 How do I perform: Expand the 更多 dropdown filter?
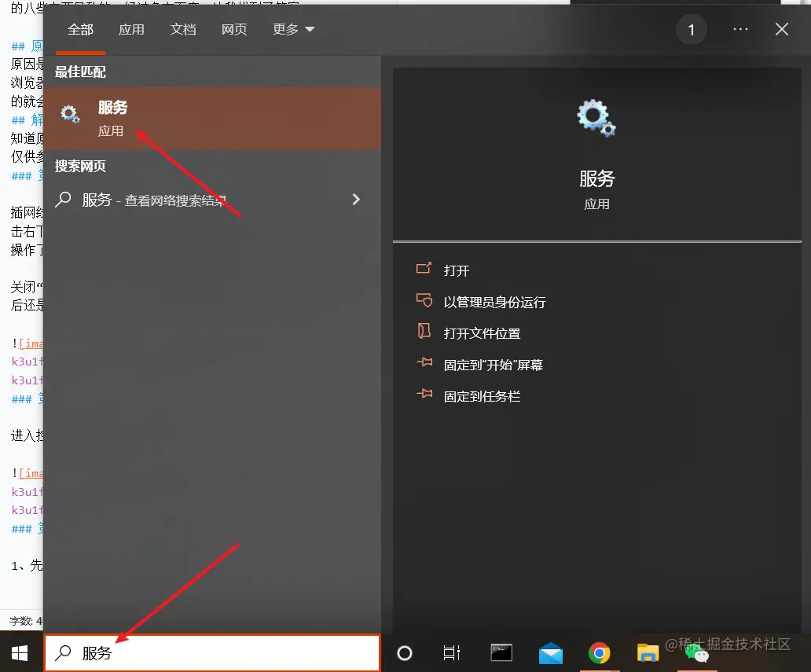point(293,30)
